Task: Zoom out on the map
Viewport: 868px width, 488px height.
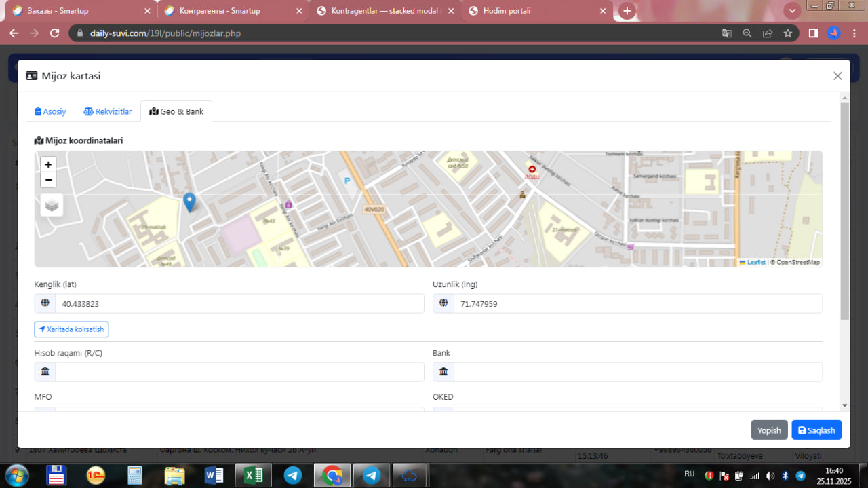Action: pos(48,180)
